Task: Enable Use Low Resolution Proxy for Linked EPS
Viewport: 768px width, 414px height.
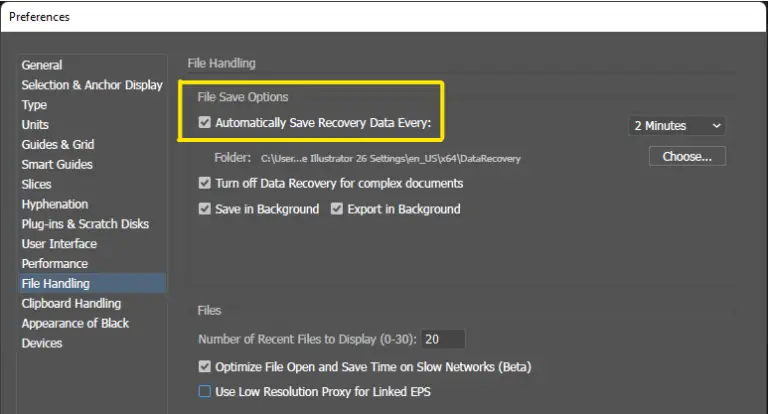Action: click(206, 392)
